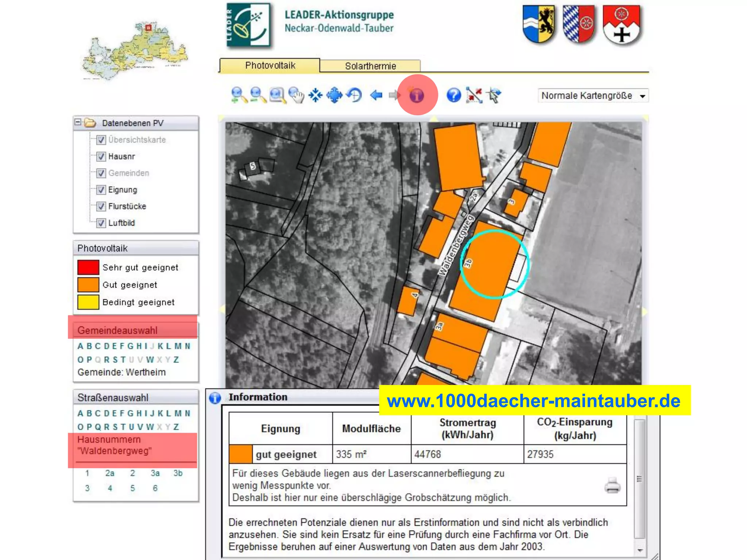Uncheck the Flurstücke layer

tap(101, 206)
